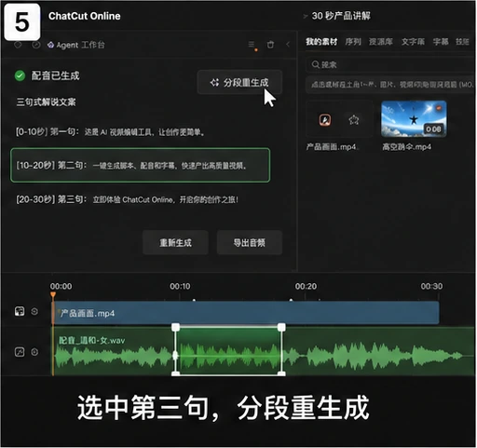Screen dimensions: 477x448
Task: Click the upload hint box below the search field
Action: tap(390, 85)
